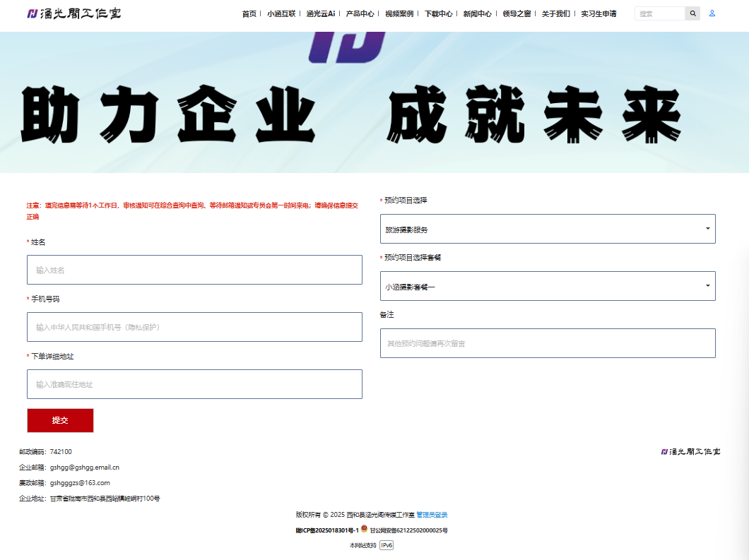Click the 涵光阁工作室 logo in the footer

pyautogui.click(x=690, y=451)
